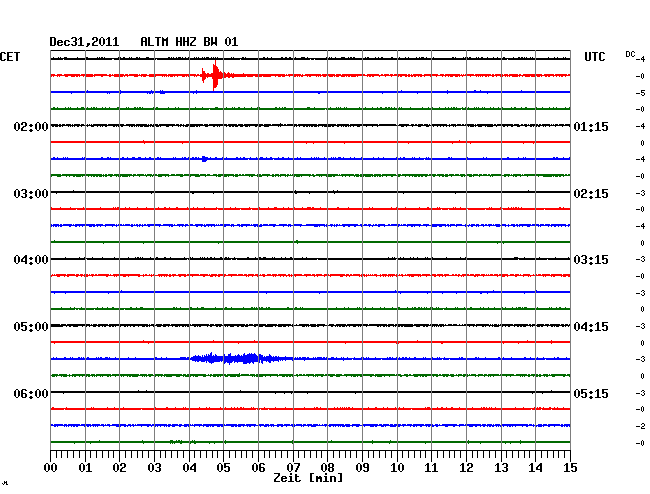Click minute 14 on the time axis
The width and height of the screenshot is (650, 494).
coord(536,467)
